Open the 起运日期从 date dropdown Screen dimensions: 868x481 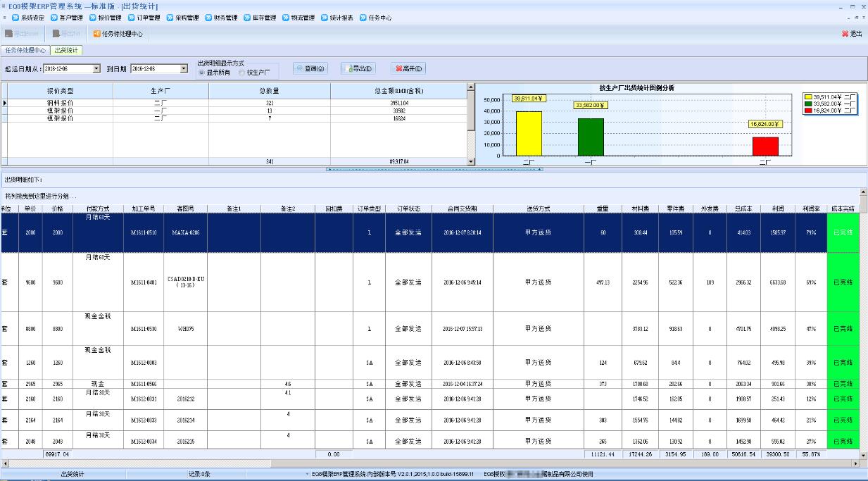(96, 69)
